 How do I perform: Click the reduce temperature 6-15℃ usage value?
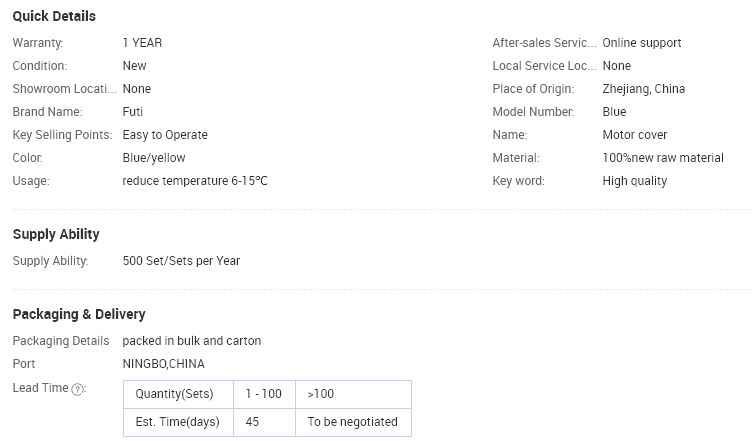[195, 181]
